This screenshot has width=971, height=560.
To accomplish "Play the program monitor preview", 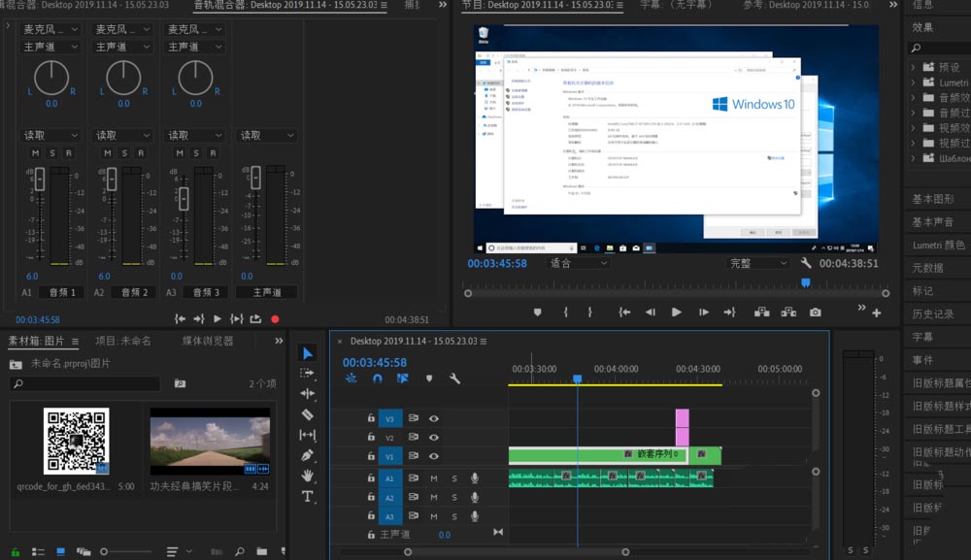I will coord(677,313).
